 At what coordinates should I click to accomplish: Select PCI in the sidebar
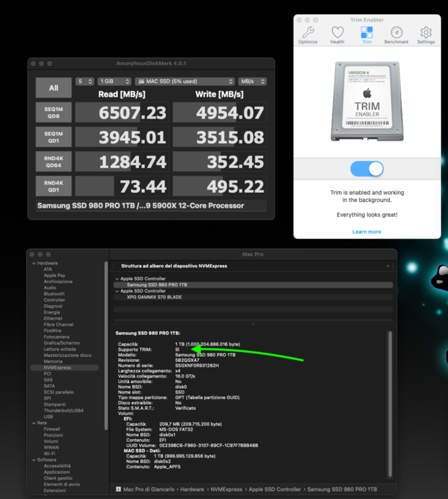coord(47,374)
